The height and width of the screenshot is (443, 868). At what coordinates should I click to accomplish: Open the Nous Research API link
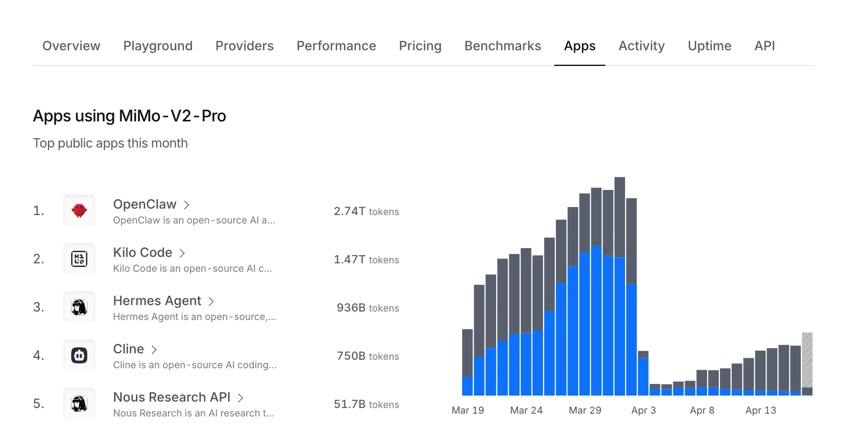pos(172,397)
